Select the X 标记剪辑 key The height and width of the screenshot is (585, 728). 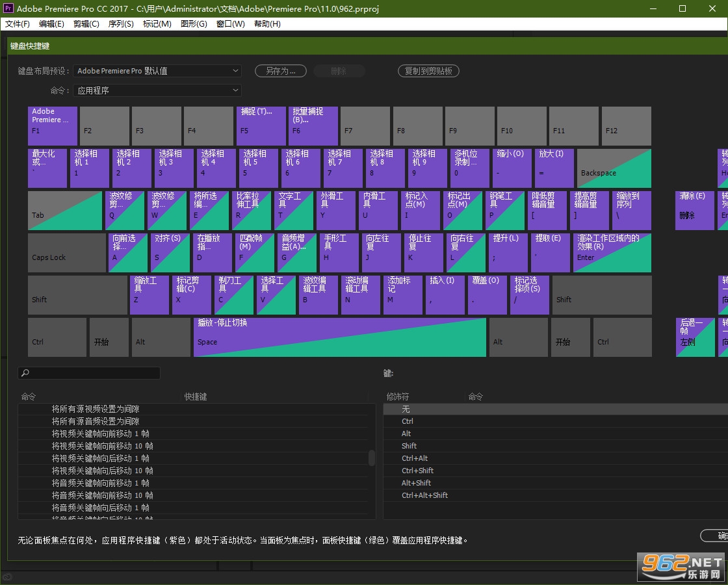(x=192, y=295)
